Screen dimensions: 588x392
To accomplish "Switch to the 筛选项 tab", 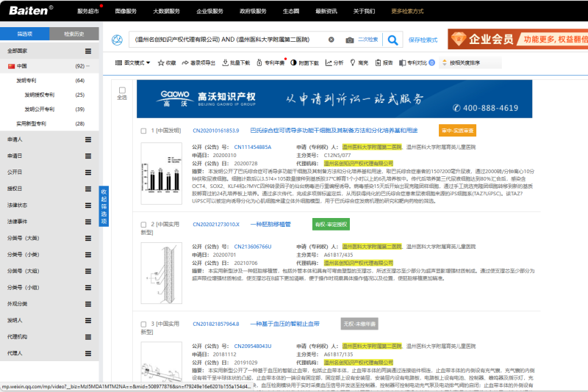I will pos(25,34).
